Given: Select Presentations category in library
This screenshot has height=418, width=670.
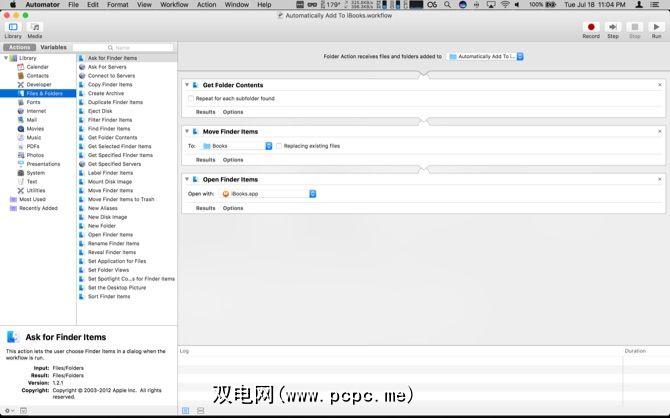Looking at the screenshot, I should 43,164.
